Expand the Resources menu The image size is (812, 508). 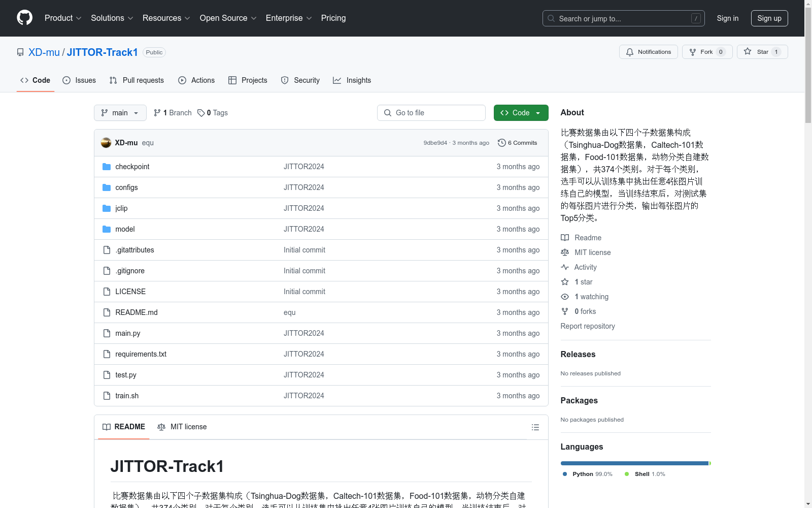tap(166, 18)
